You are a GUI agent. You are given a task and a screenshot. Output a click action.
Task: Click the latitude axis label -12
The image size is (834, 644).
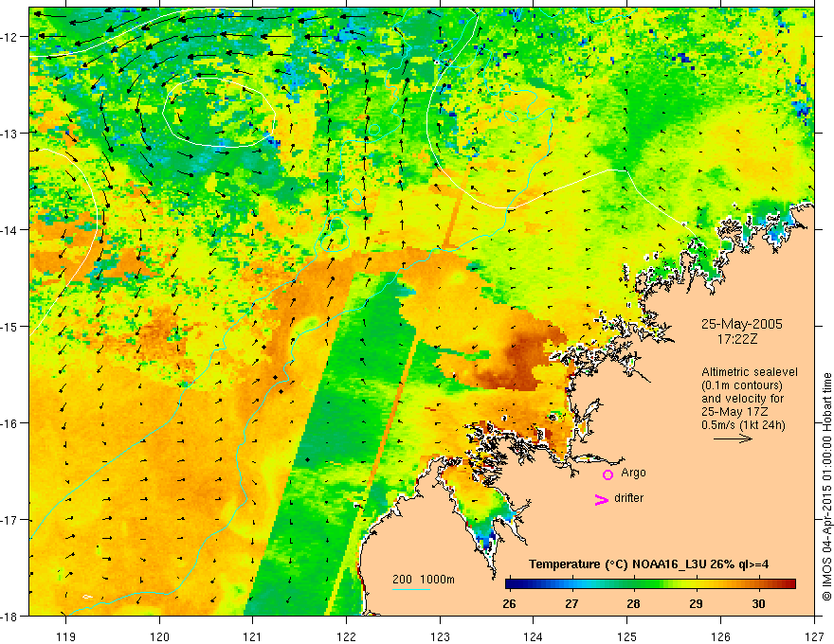tap(9, 37)
